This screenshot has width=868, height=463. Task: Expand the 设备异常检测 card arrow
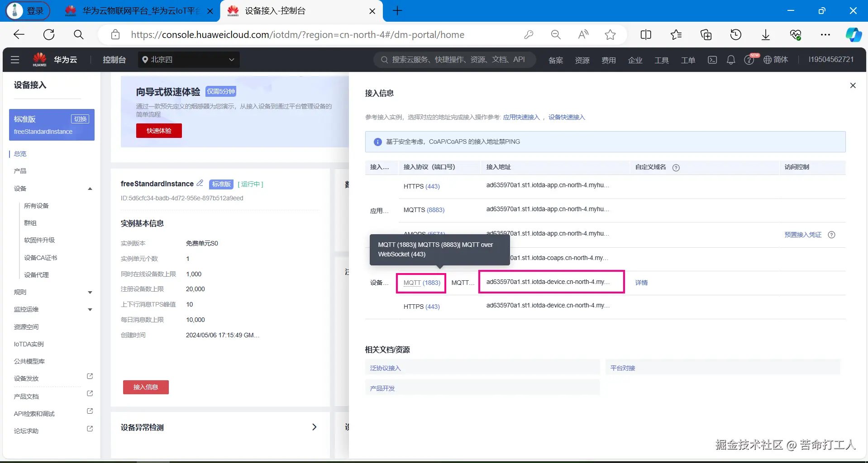(x=314, y=427)
